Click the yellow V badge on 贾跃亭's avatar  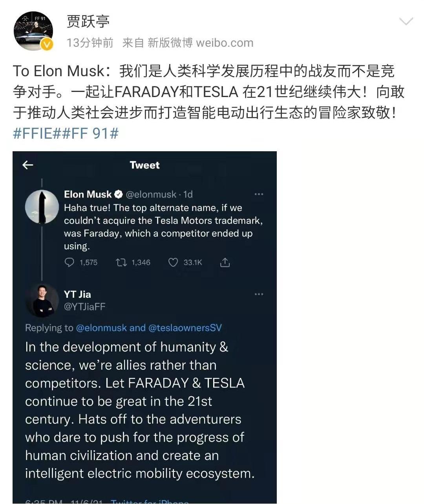(46, 44)
